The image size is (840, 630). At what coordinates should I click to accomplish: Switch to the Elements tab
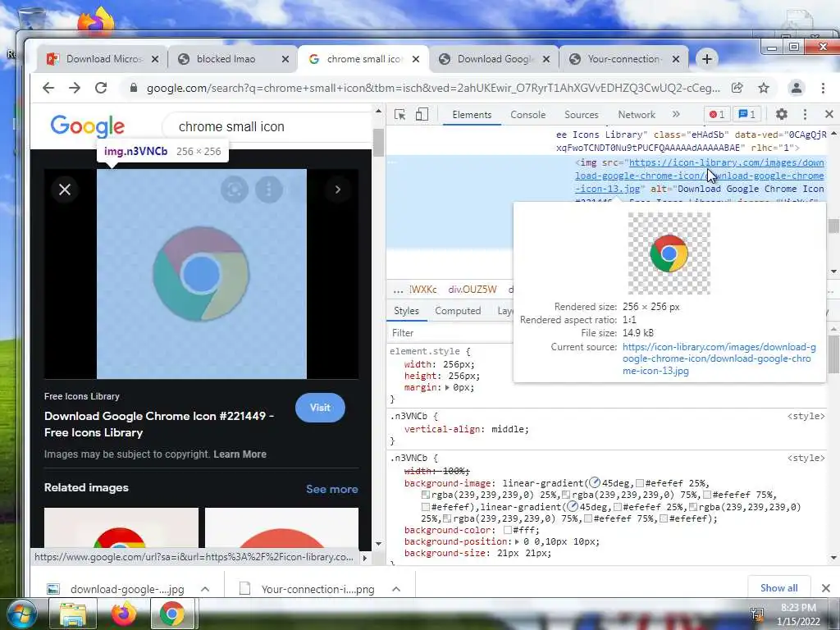coord(472,115)
